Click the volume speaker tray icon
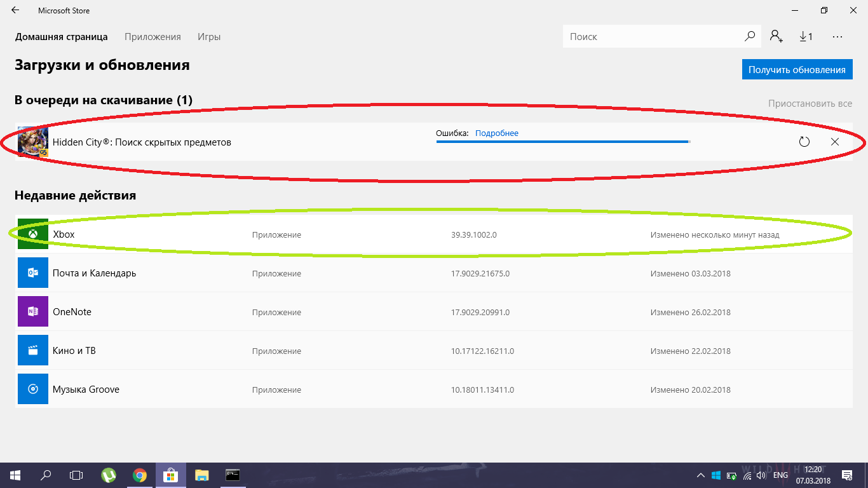 click(x=762, y=475)
